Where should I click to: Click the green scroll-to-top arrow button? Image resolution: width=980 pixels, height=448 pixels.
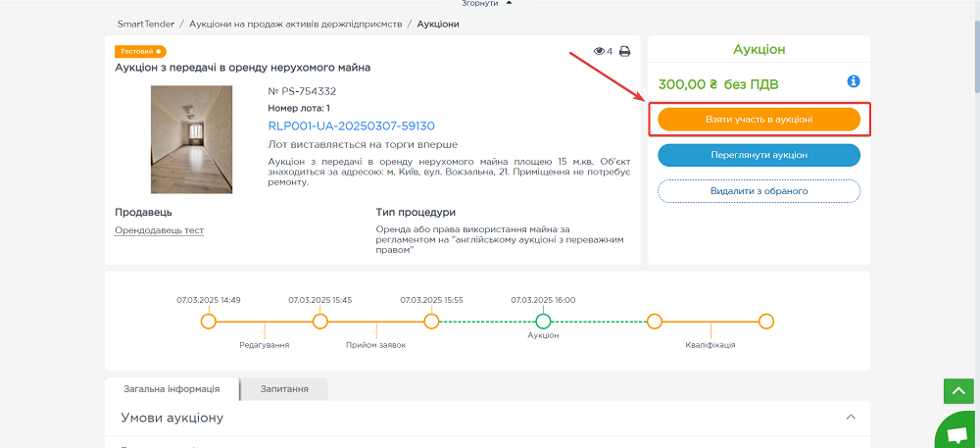tap(957, 390)
